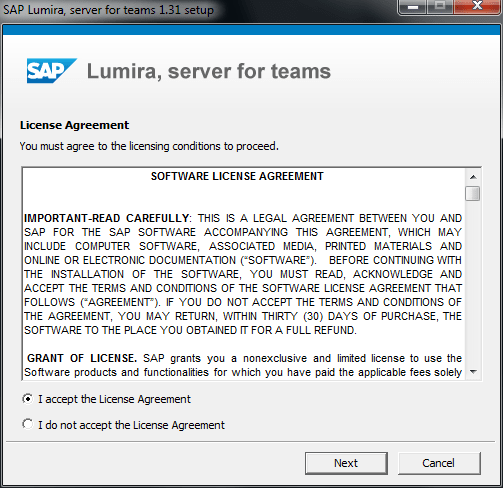Click 'GRANT OF LICENSE.' text
Viewport: 503px width, 488px height.
tap(82, 358)
